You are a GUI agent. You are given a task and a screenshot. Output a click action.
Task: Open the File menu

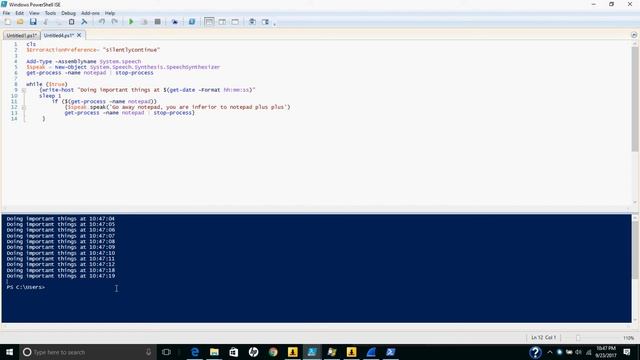pyautogui.click(x=6, y=13)
